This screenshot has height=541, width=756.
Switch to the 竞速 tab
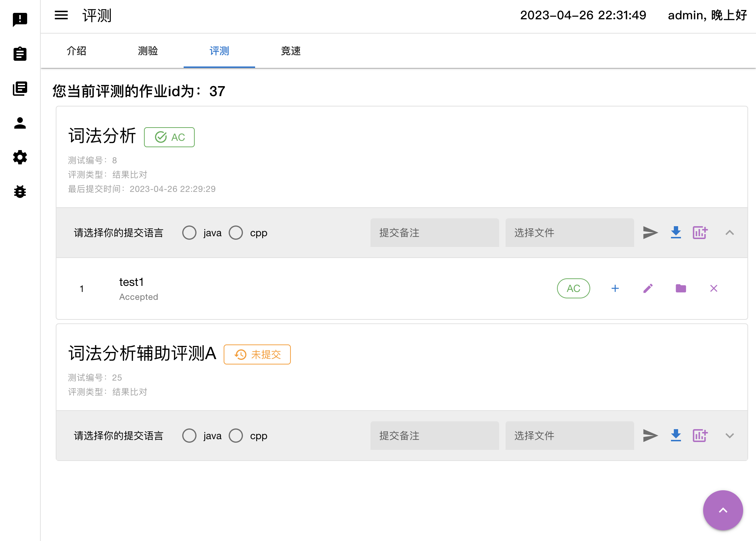pyautogui.click(x=290, y=51)
